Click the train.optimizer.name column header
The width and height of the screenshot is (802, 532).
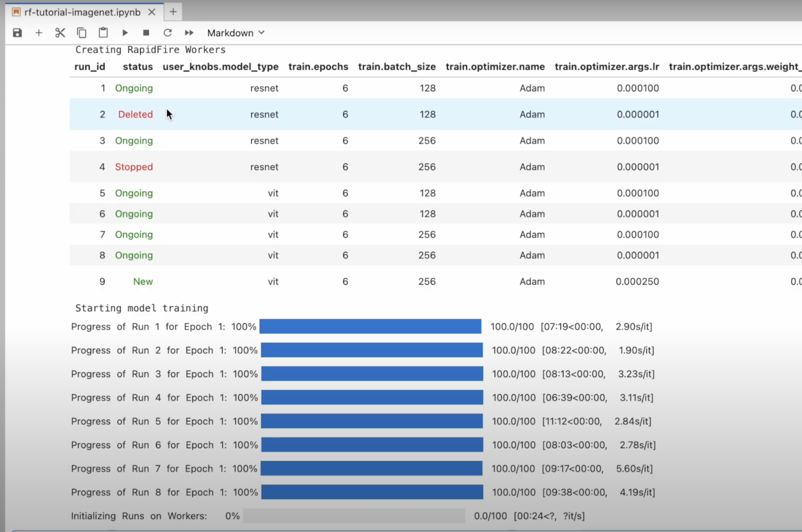click(495, 66)
